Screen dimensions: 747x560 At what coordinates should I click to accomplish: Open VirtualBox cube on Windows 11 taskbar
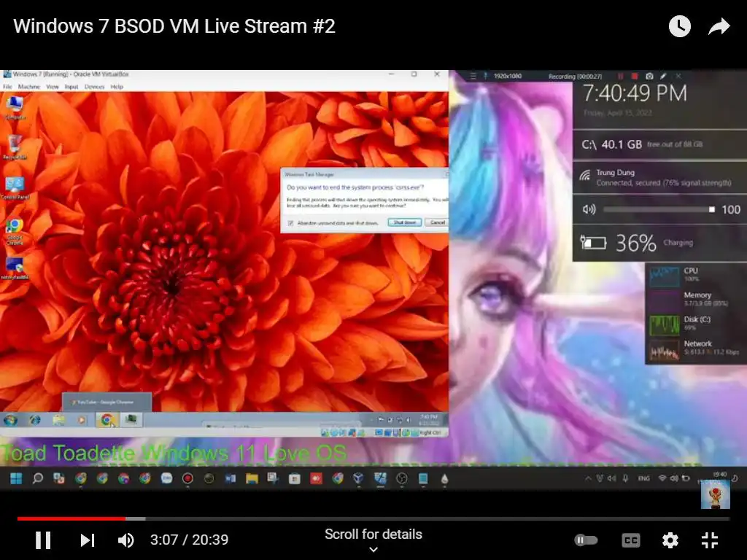(359, 478)
